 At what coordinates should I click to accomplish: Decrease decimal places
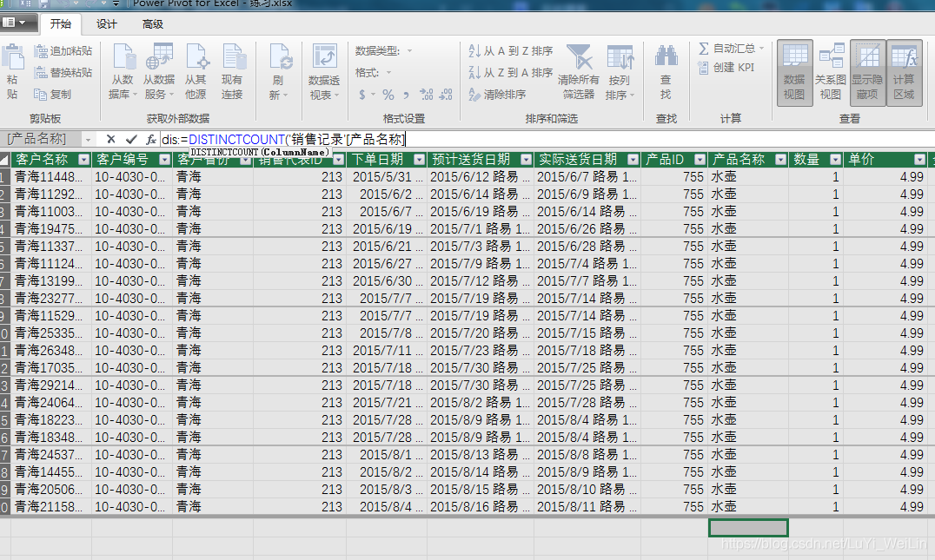pos(446,95)
